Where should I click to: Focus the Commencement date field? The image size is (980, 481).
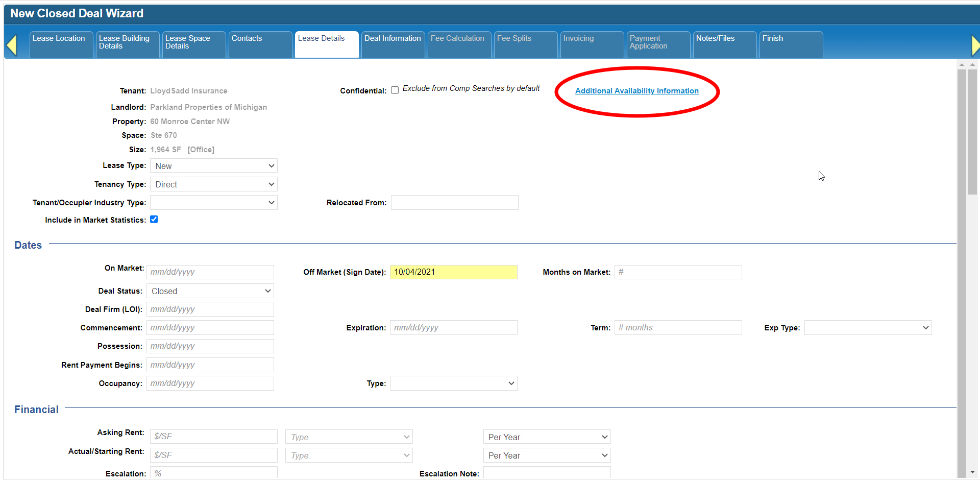click(210, 328)
